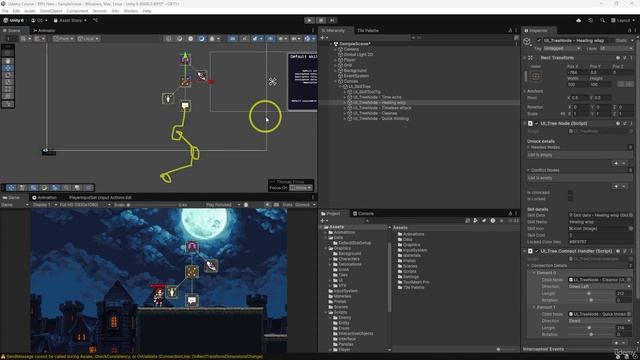Viewport: 640px width, 360px height.
Task: Open Rect Transform help icon
Action: pyautogui.click(x=618, y=58)
